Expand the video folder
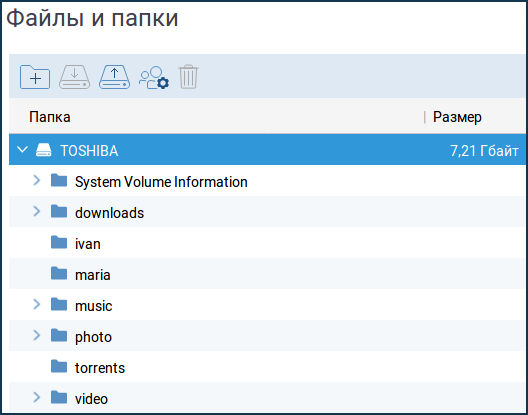Screen dimensions: 528x415 coord(37,397)
